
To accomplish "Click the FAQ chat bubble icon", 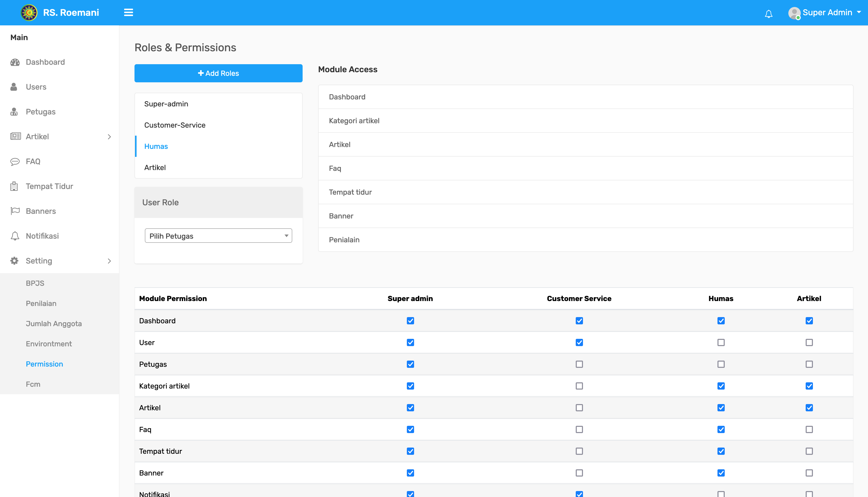I will point(15,162).
